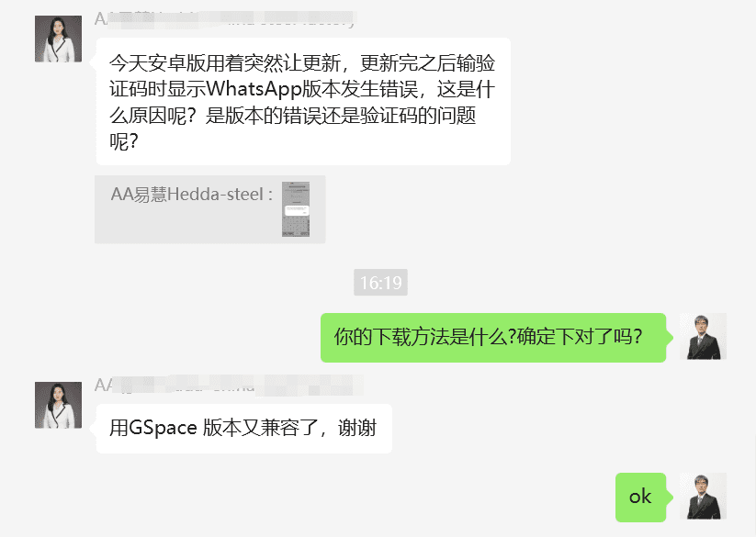
Task: Click the 谢谢 text in GSpace reply
Action: coord(356,428)
